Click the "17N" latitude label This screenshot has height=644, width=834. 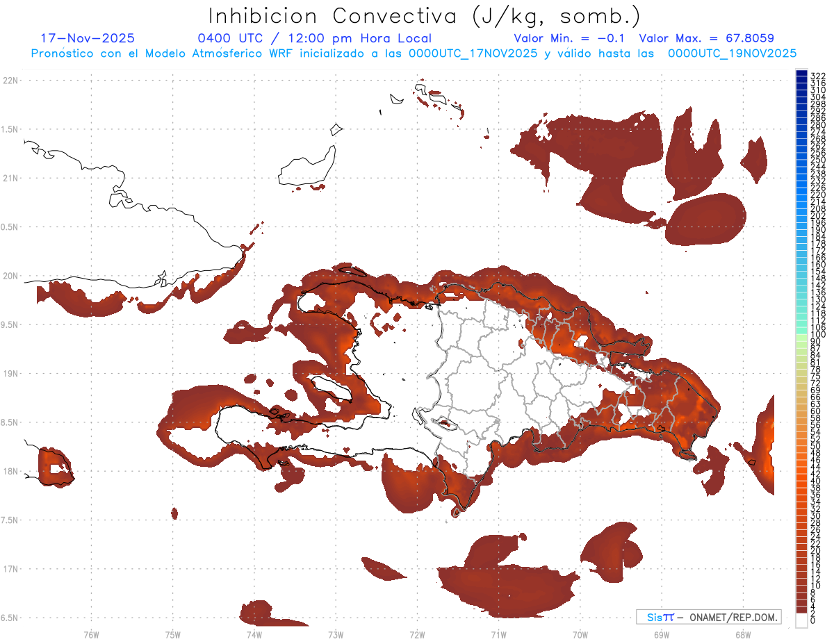(x=10, y=569)
